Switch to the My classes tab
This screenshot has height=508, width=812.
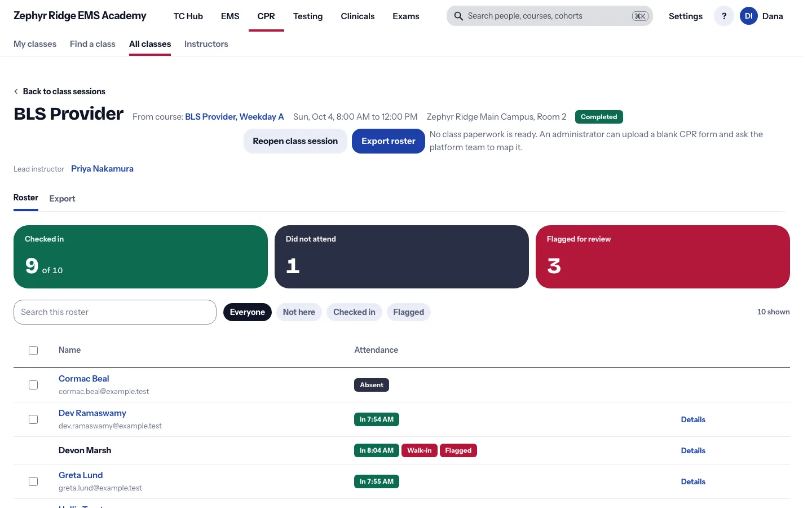(35, 44)
